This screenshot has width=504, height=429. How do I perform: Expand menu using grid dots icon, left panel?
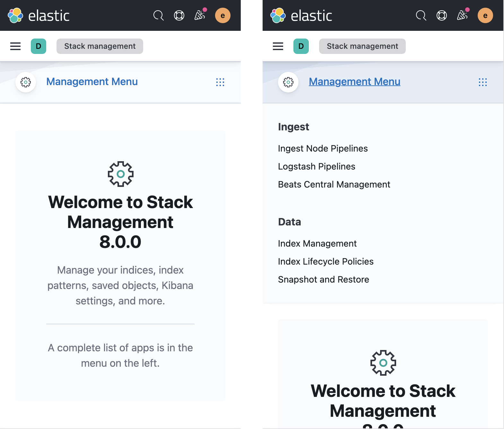click(220, 82)
